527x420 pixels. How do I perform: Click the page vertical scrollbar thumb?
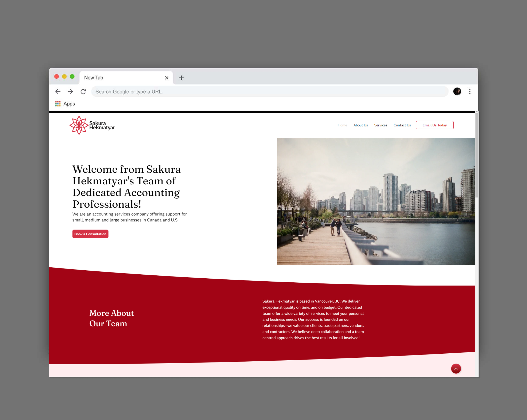coord(476,155)
